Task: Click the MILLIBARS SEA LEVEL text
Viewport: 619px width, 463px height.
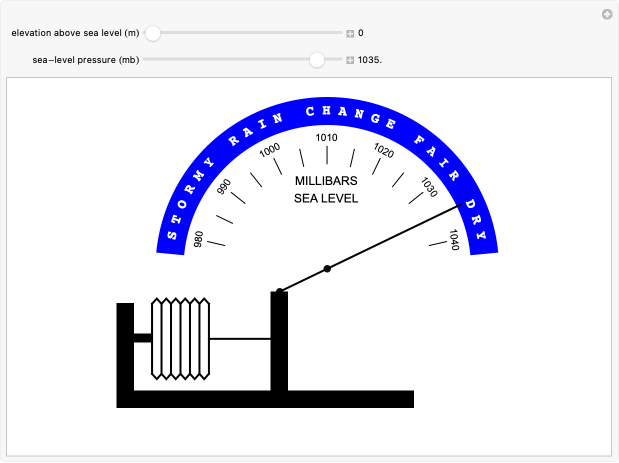Action: click(326, 189)
